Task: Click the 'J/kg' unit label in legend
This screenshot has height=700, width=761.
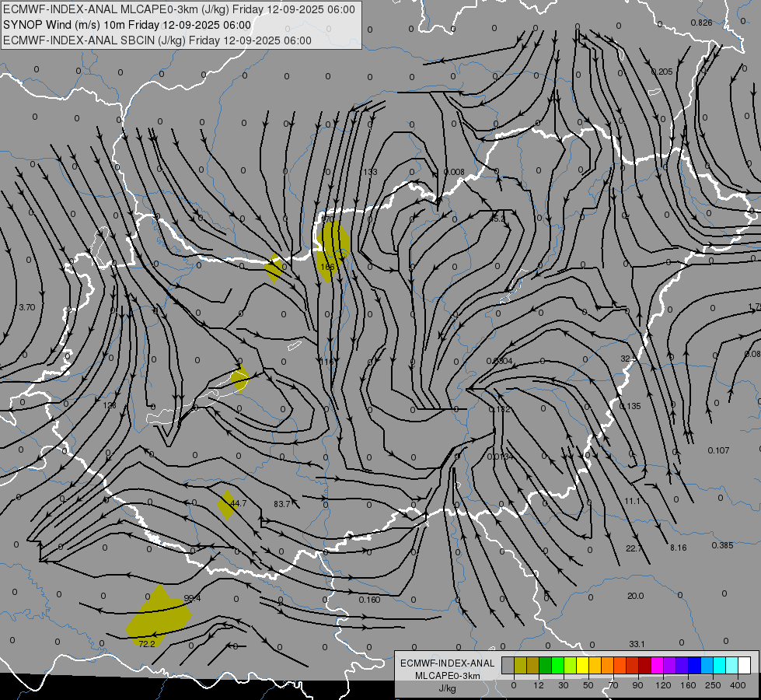Action: (447, 689)
